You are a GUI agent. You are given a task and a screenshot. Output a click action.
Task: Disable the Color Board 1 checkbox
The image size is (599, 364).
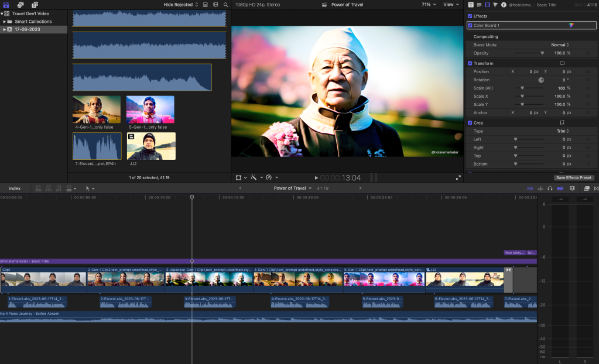[470, 25]
